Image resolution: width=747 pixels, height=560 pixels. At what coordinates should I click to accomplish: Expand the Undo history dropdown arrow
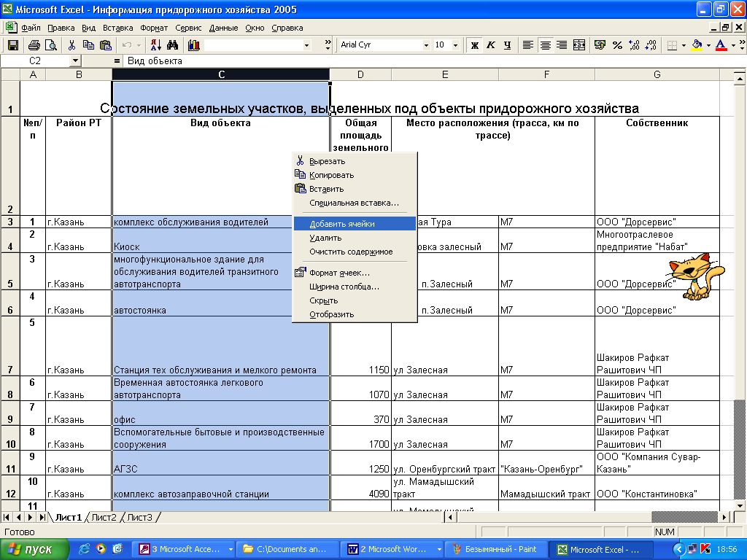139,45
